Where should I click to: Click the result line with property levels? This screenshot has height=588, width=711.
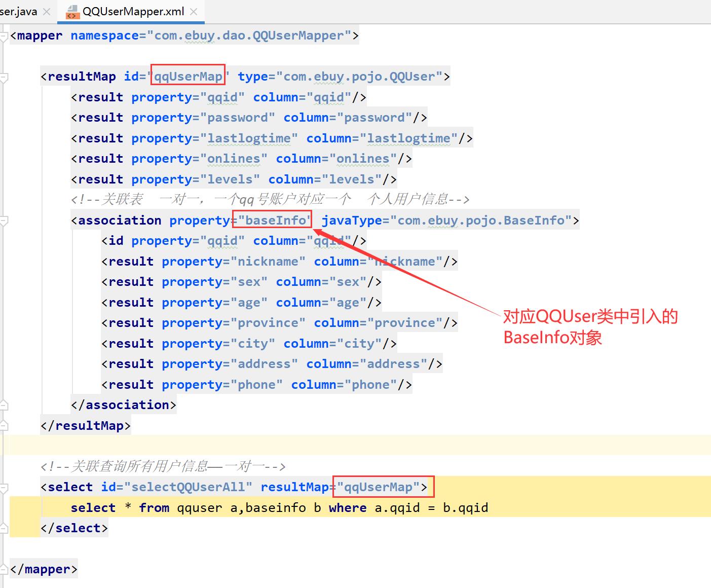[x=234, y=179]
